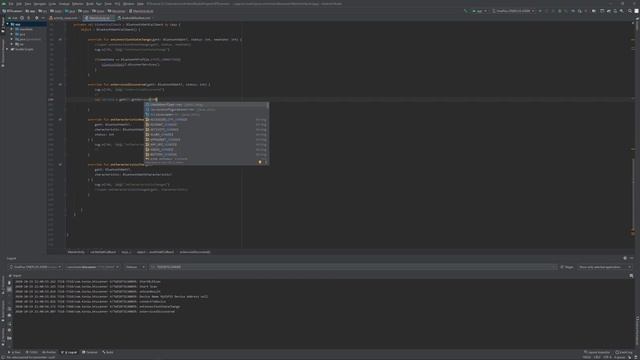Open the Refactor menu
The width and height of the screenshot is (640, 360).
(77, 4)
